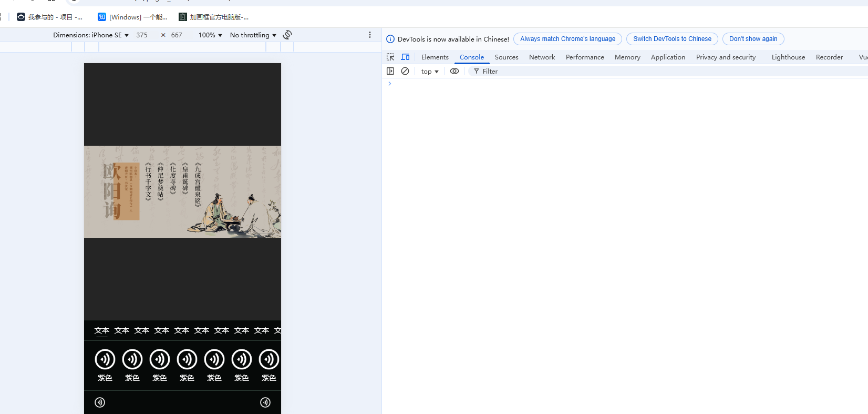Click the 我参与的 bookmark favicon

pyautogui.click(x=21, y=17)
